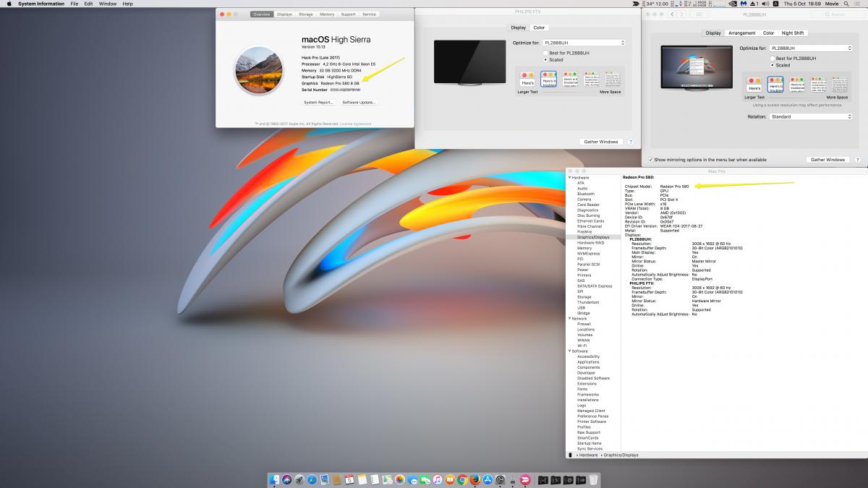Select Memory in the Hardware sidebar list
Screen dimensions: 868x488
584,248
